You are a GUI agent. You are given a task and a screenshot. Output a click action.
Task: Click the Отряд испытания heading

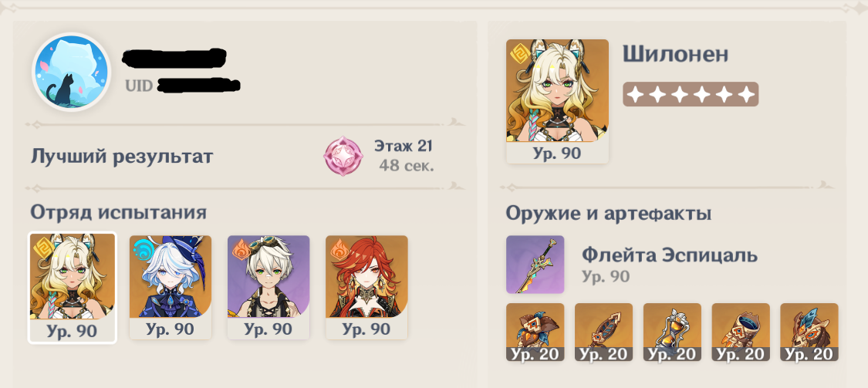point(119,211)
